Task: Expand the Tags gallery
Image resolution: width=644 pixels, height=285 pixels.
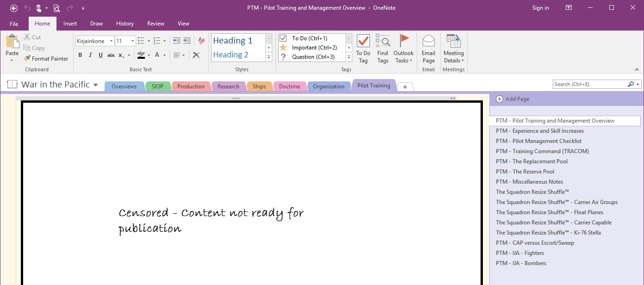Action: pos(349,57)
